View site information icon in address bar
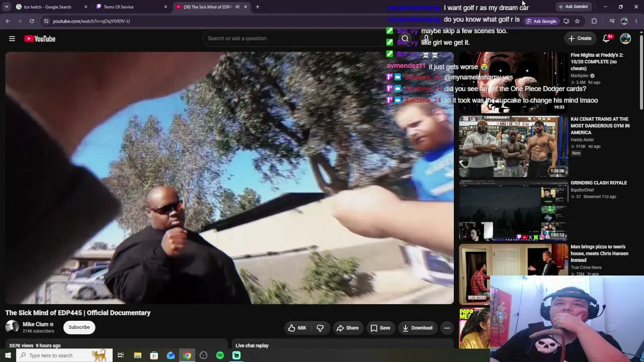Image resolution: width=644 pixels, height=362 pixels. pyautogui.click(x=46, y=21)
